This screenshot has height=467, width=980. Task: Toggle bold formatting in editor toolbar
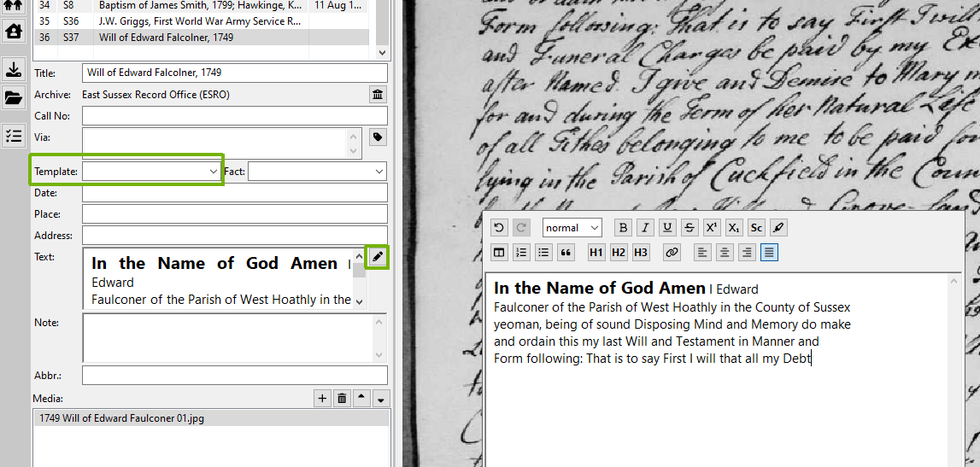(x=623, y=228)
